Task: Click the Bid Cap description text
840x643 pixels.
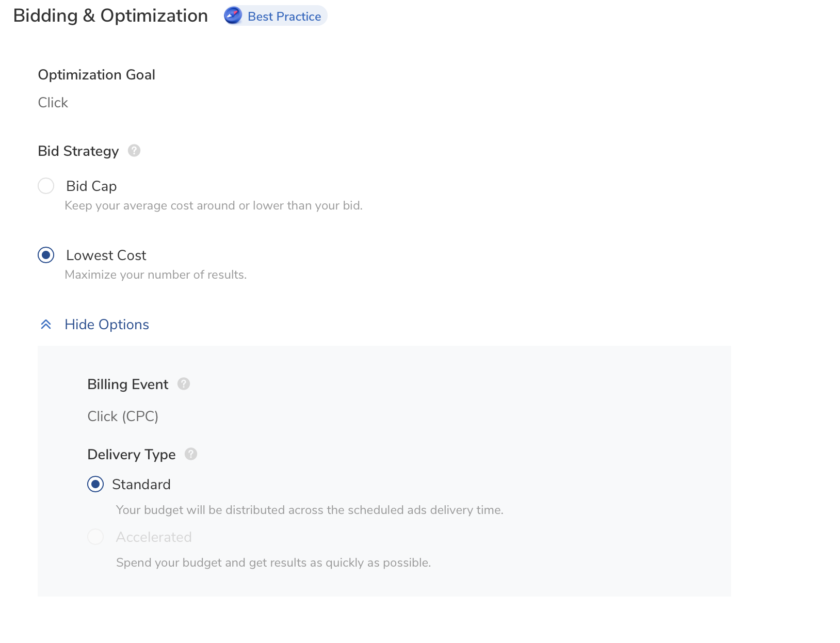Action: [x=213, y=205]
